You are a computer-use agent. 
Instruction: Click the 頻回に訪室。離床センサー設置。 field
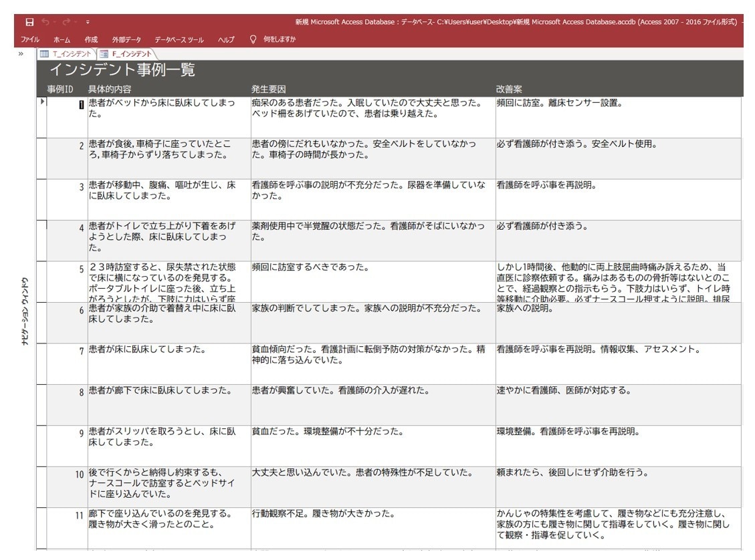[x=619, y=118]
